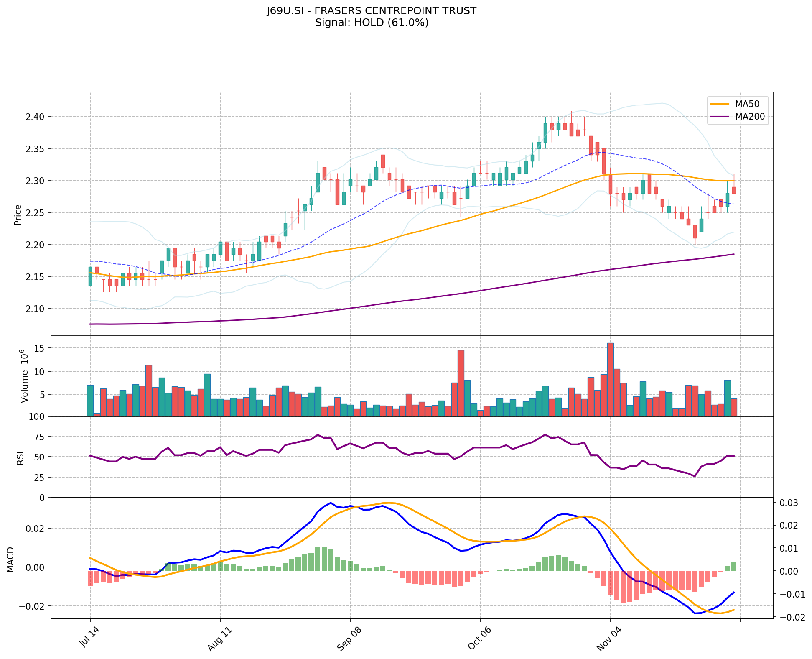This screenshot has width=812, height=659.
Task: Click the purple MA200 legend line swatch
Action: 719,117
